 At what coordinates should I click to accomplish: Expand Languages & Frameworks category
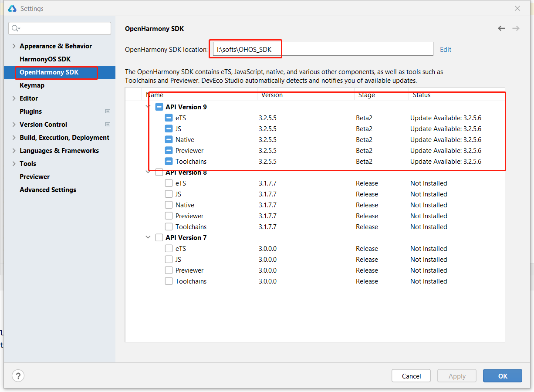click(14, 150)
